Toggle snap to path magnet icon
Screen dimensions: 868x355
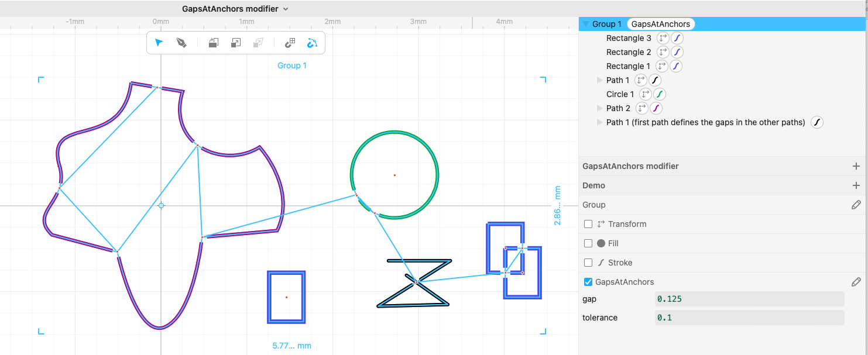click(312, 43)
